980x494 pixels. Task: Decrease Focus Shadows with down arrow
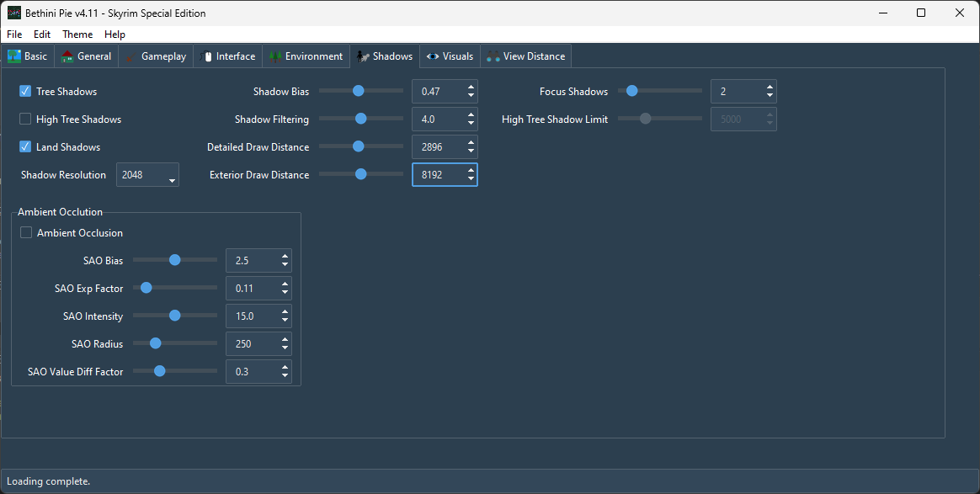(x=770, y=96)
